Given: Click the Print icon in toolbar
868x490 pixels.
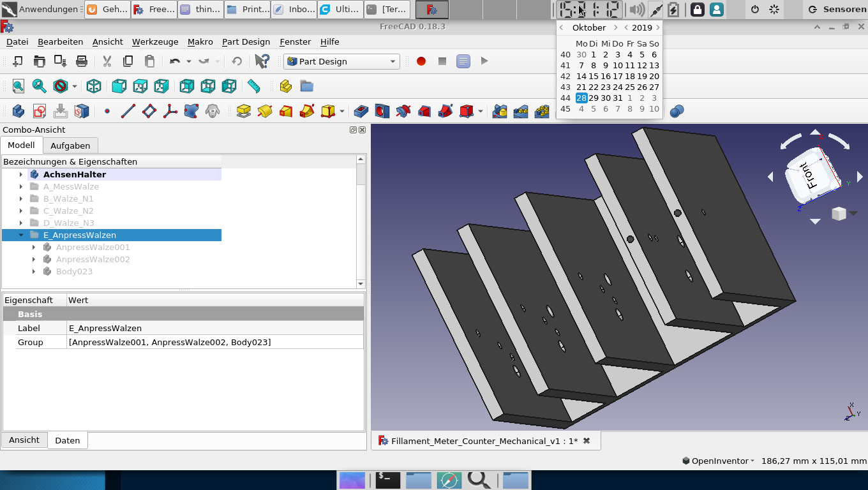Looking at the screenshot, I should coord(82,61).
